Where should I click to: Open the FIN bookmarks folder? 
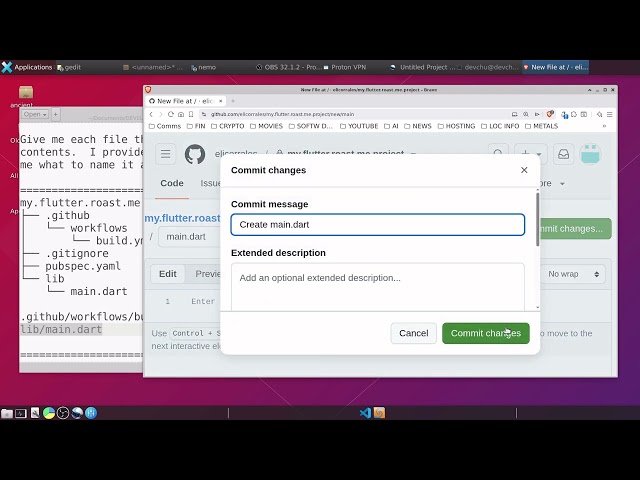[x=196, y=126]
